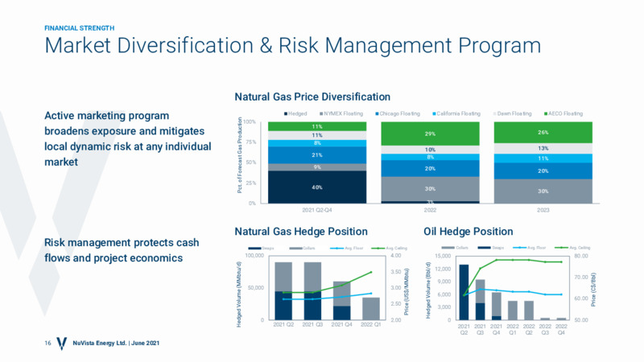Click the 'California Floating' legend entry
The height and width of the screenshot is (362, 644).
[456, 113]
